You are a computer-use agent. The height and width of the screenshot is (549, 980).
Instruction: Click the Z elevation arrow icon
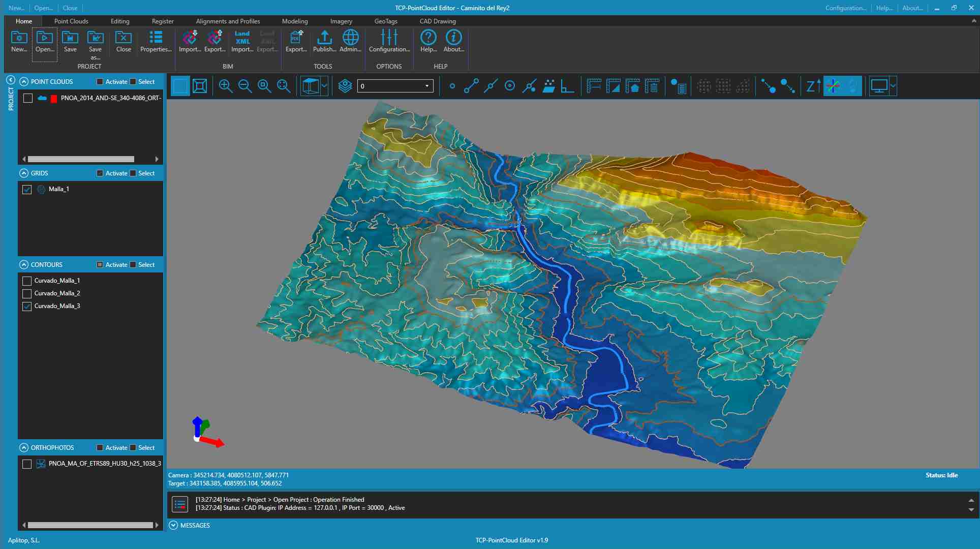(x=812, y=86)
